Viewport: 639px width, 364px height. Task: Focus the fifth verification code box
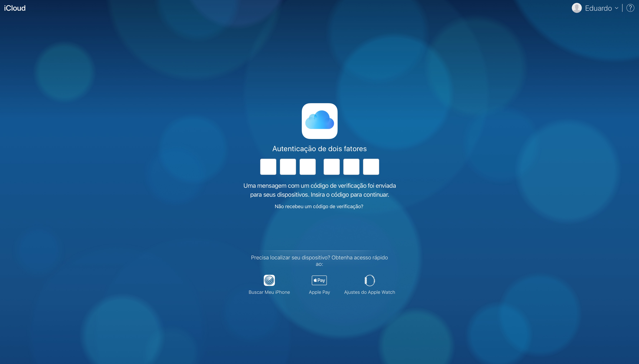[352, 167]
